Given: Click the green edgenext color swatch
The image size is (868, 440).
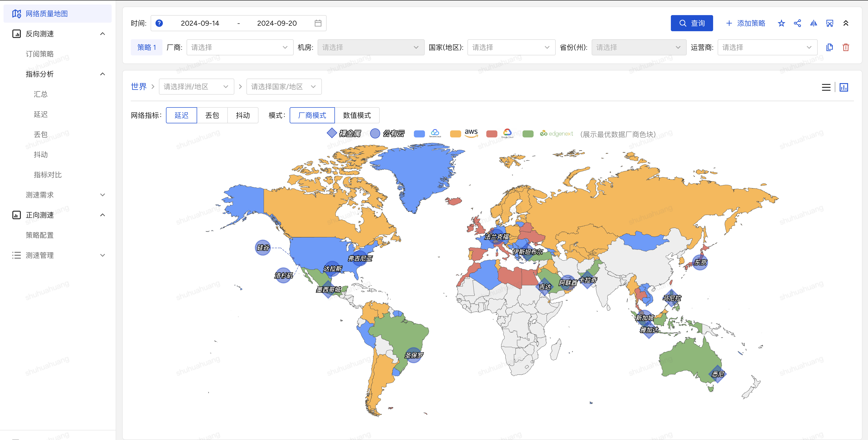Looking at the screenshot, I should [x=528, y=134].
